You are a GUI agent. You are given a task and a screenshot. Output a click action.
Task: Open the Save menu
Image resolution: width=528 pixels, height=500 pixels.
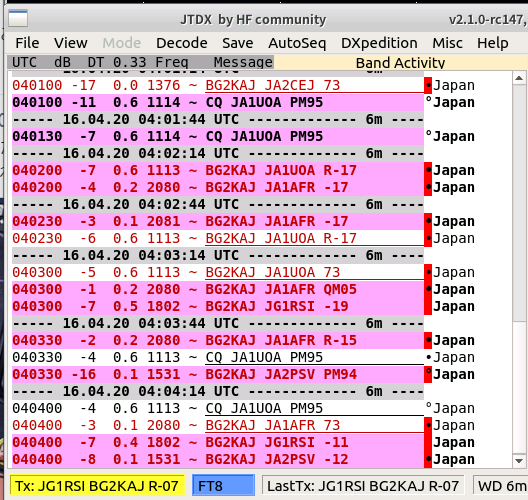pyautogui.click(x=237, y=43)
